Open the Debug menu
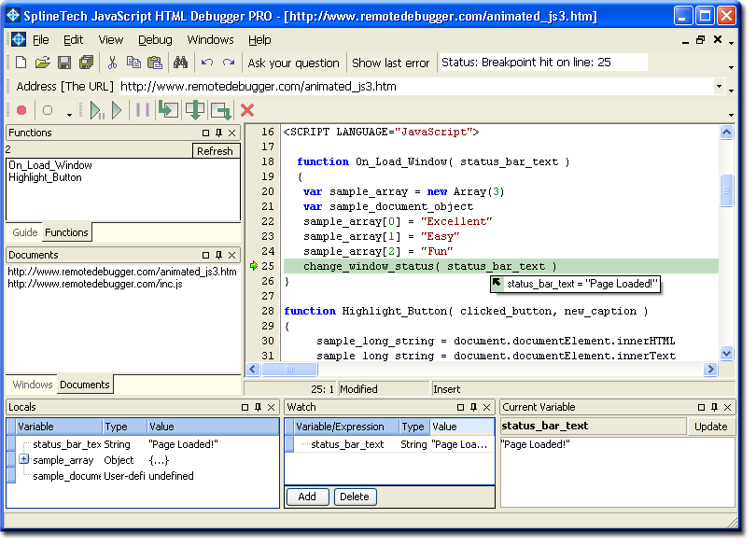Image resolution: width=756 pixels, height=546 pixels. click(155, 39)
